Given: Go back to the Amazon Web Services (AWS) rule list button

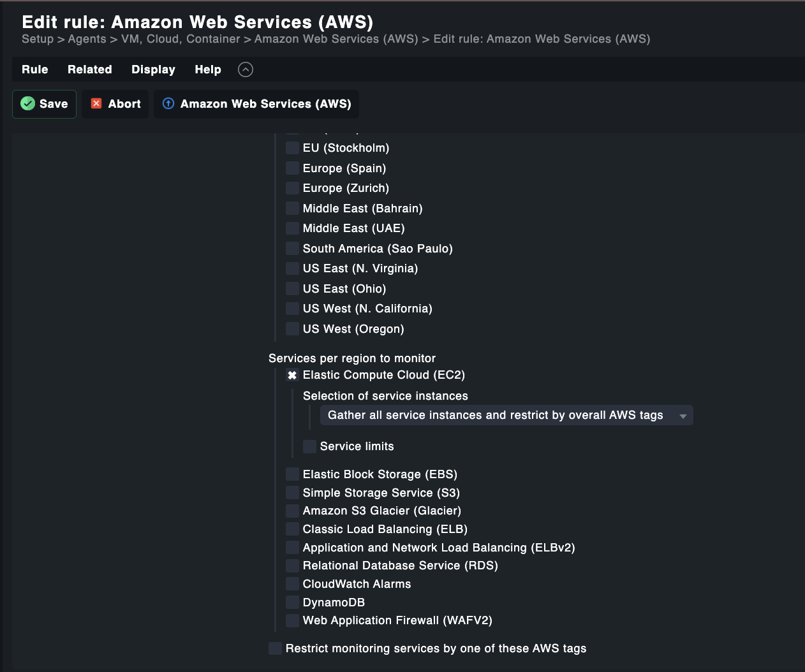Looking at the screenshot, I should pos(256,104).
